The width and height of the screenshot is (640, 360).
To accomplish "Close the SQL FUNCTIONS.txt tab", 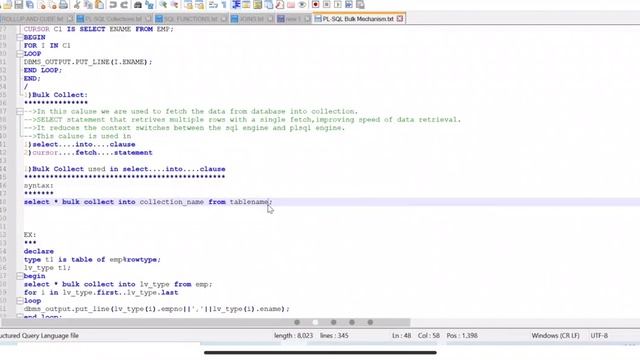I will click(x=224, y=19).
